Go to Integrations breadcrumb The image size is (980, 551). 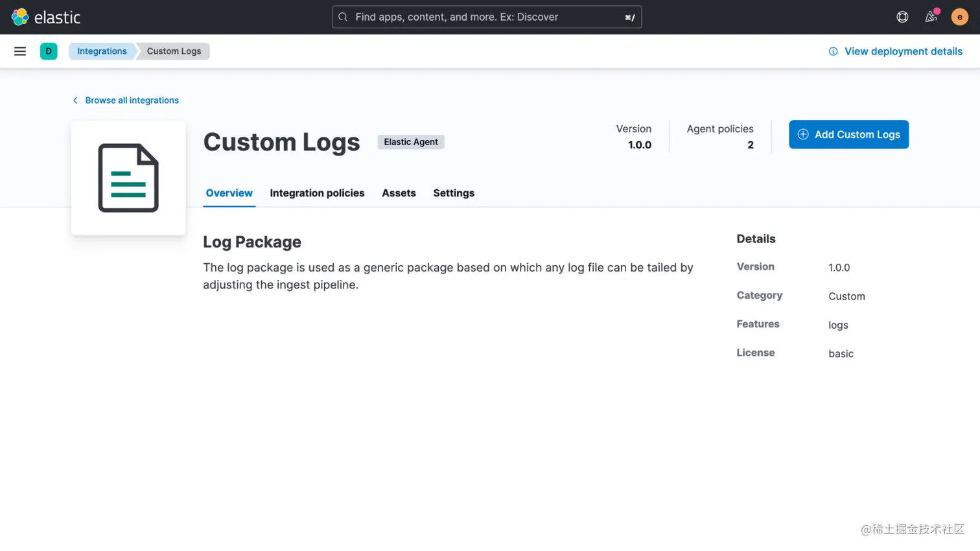[102, 51]
